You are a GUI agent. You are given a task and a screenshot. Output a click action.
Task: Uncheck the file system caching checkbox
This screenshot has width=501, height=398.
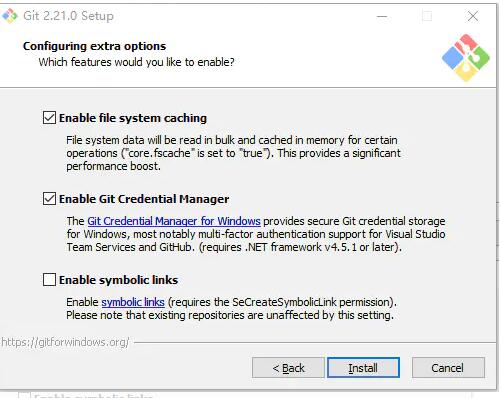coord(49,118)
